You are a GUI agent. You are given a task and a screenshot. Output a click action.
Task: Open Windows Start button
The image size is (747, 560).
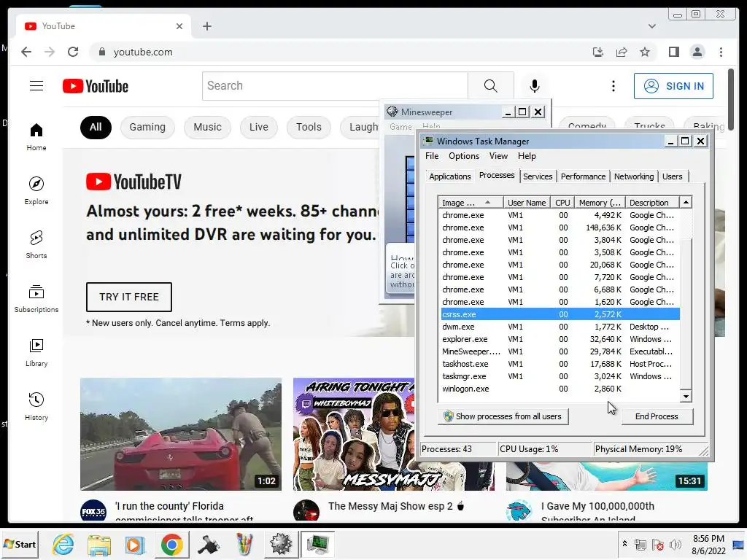click(x=20, y=544)
